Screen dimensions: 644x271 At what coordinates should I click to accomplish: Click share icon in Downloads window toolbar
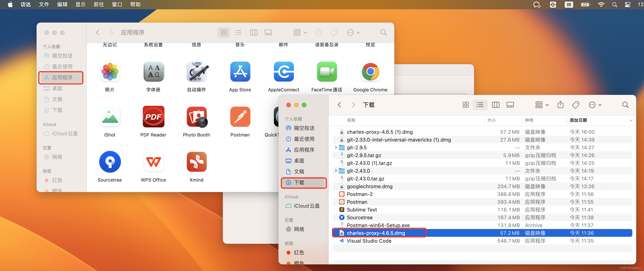tap(560, 105)
